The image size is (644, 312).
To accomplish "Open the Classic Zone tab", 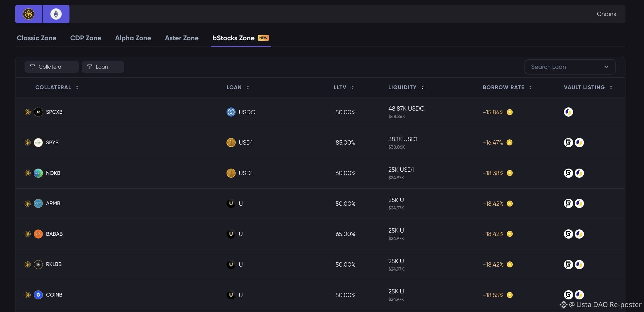I will coord(37,38).
